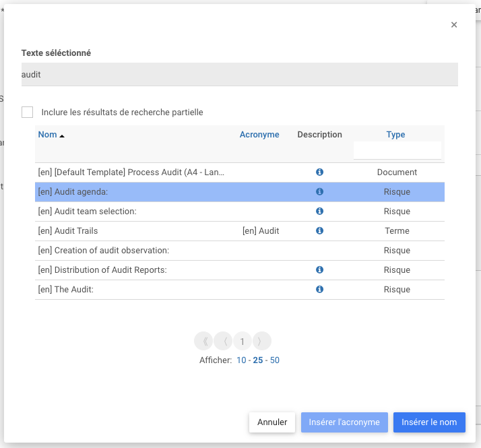Select page 1 in the paginator

(x=243, y=341)
